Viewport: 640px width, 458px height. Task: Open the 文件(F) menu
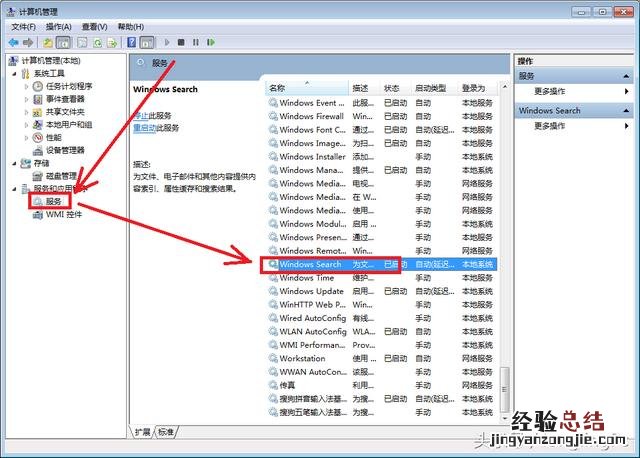point(23,27)
